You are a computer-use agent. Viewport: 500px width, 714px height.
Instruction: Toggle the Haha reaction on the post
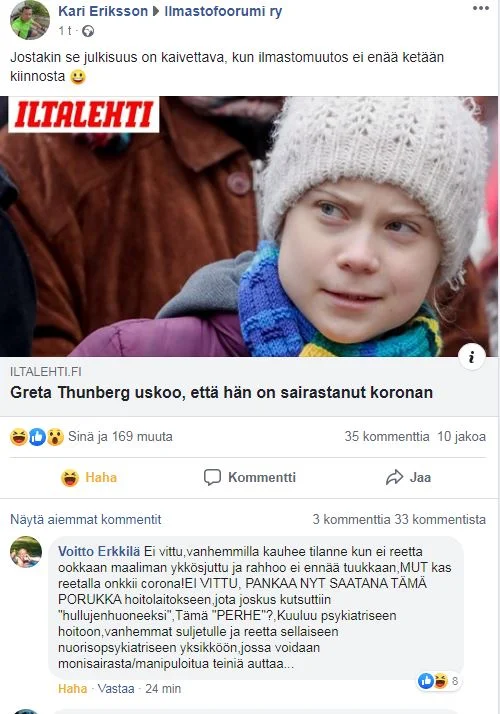(x=89, y=477)
